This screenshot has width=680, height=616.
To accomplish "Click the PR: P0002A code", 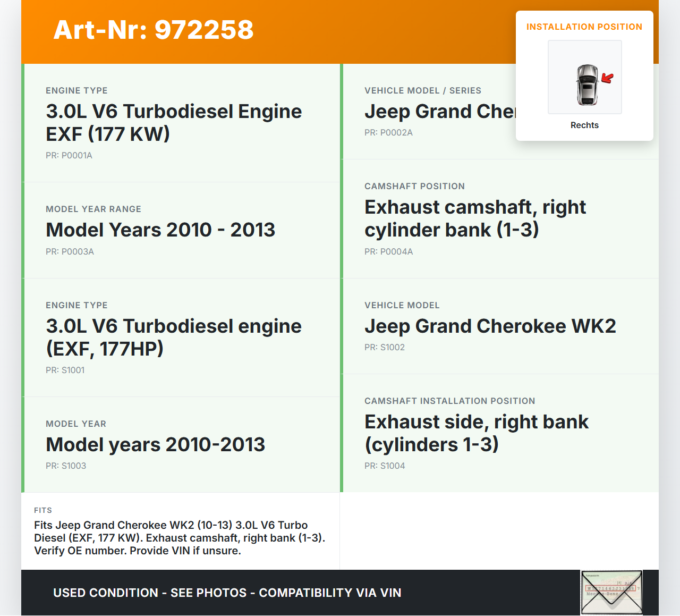I will pyautogui.click(x=388, y=133).
